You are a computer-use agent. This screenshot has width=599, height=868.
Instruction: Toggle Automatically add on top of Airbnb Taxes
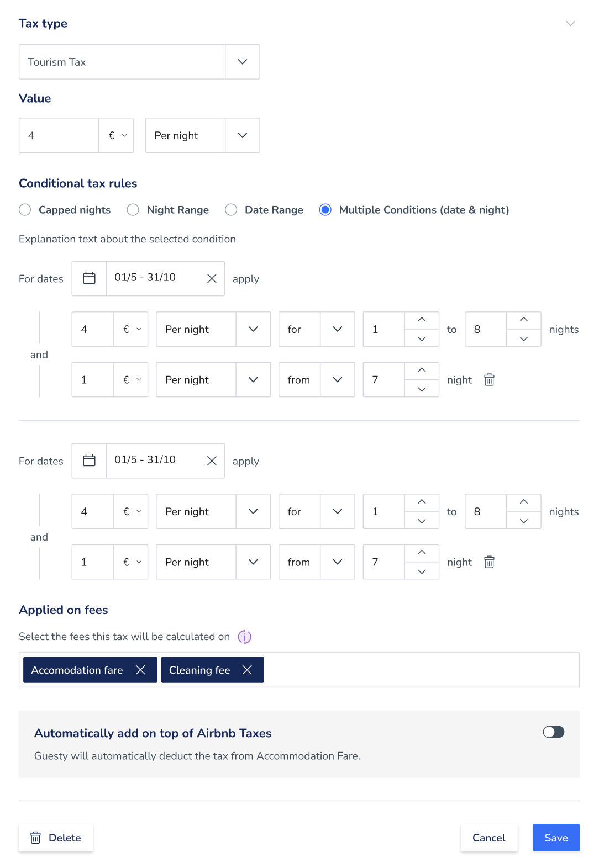[553, 732]
